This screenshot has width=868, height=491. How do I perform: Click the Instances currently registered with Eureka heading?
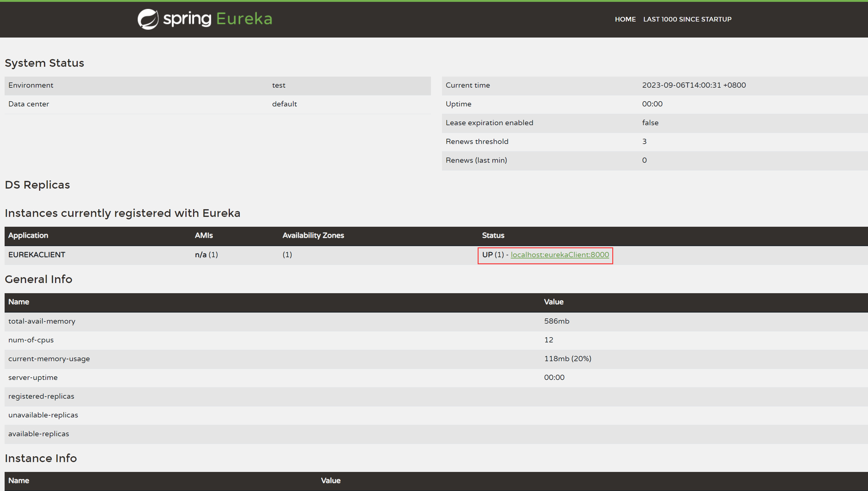pos(123,213)
